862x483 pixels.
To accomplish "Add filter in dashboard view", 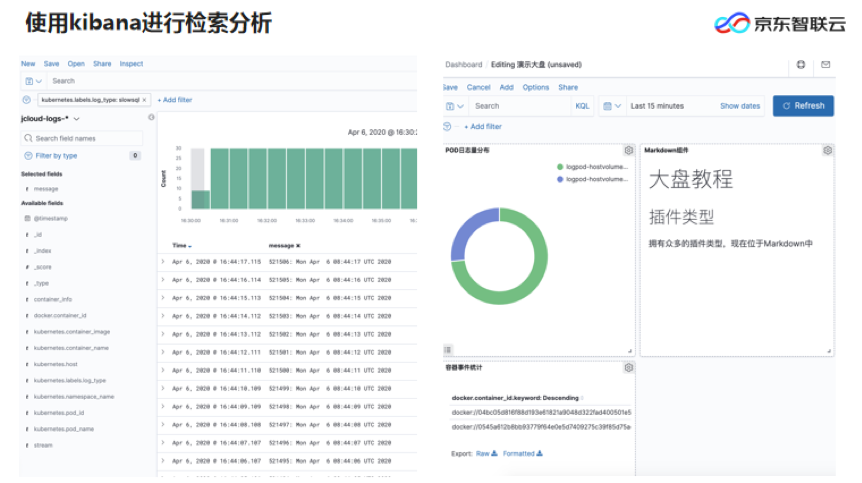I will (483, 126).
